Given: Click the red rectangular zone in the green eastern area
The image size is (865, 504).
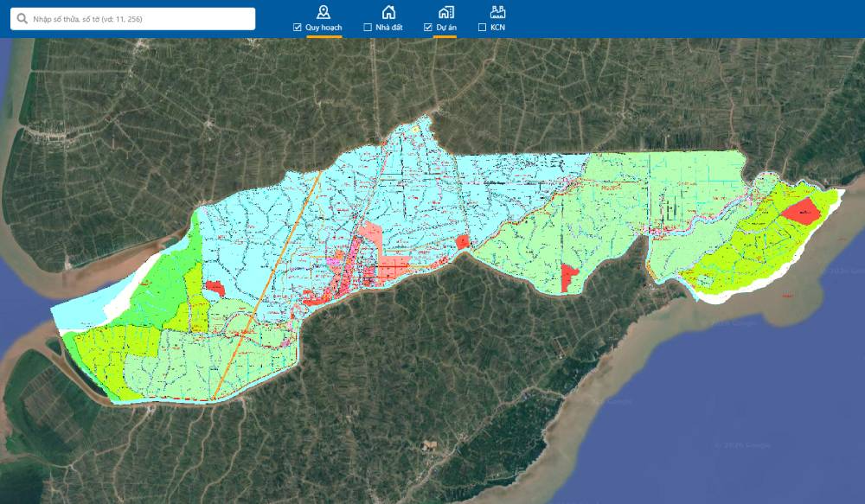Looking at the screenshot, I should [569, 278].
